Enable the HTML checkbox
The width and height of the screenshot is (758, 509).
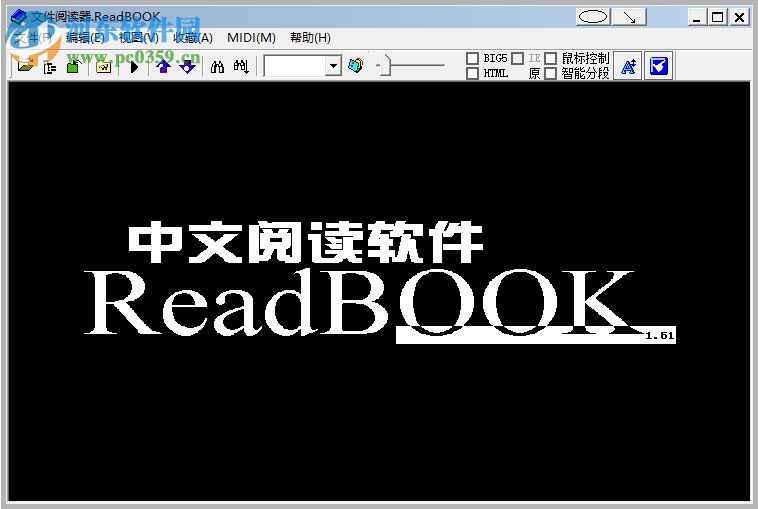click(x=472, y=73)
